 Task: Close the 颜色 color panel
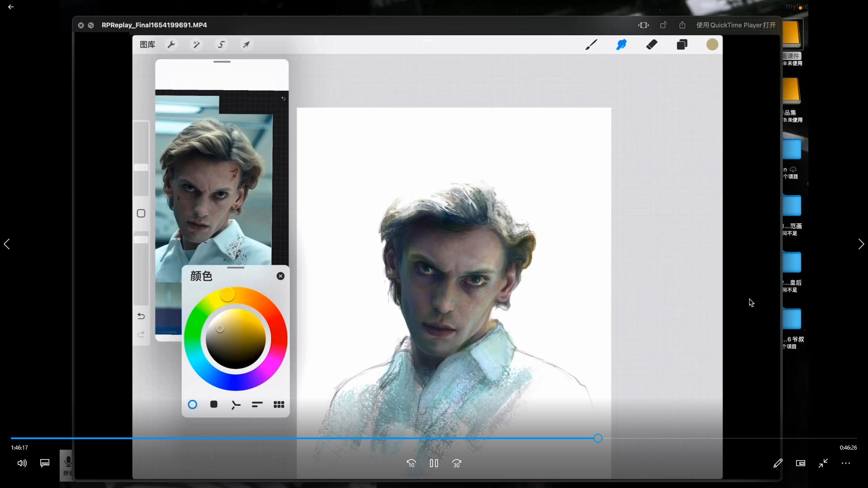pos(280,276)
